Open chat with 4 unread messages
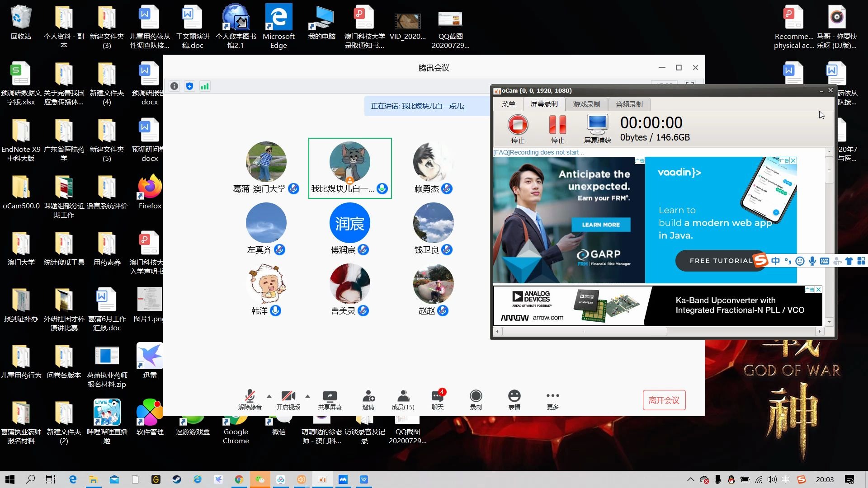The height and width of the screenshot is (488, 868). click(438, 399)
